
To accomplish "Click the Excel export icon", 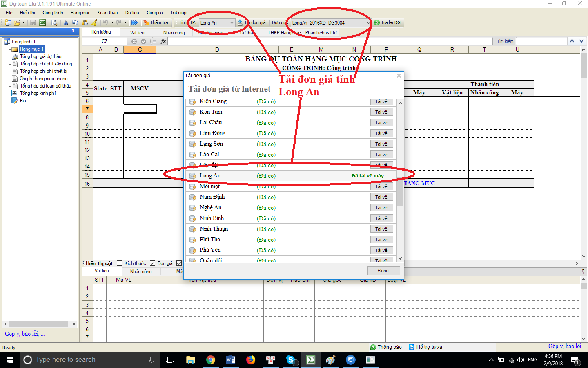I will point(42,23).
